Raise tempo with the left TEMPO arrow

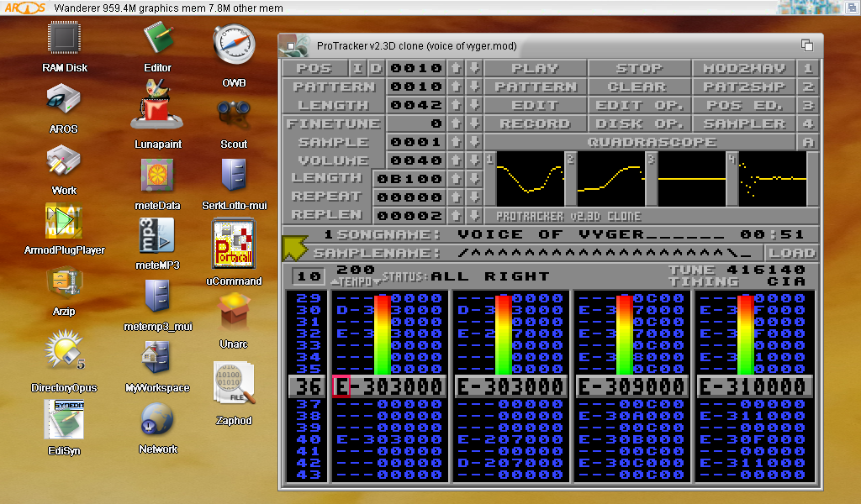tap(335, 282)
